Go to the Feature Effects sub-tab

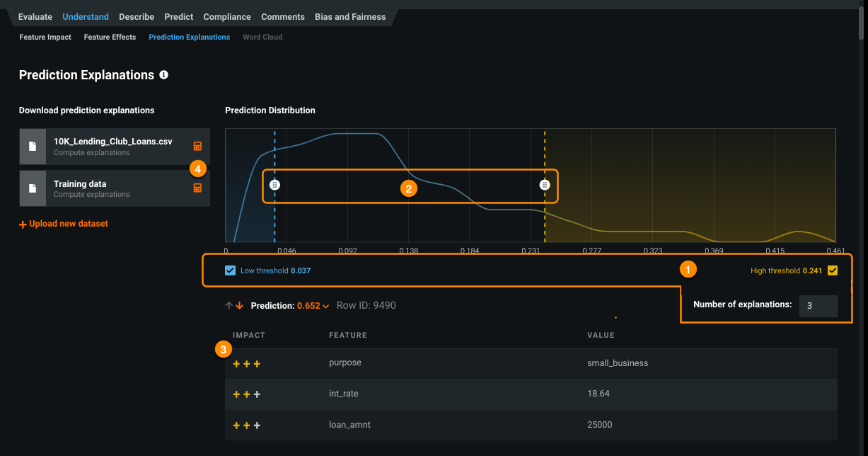pos(110,37)
